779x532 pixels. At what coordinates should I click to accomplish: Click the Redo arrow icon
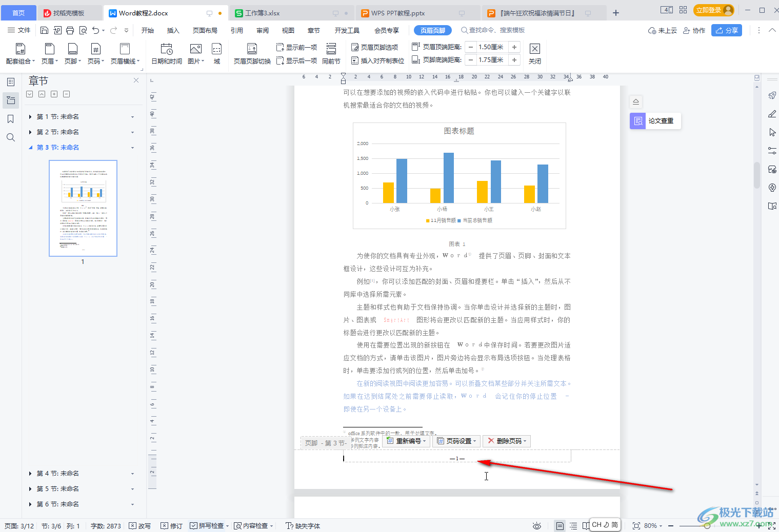(x=113, y=30)
